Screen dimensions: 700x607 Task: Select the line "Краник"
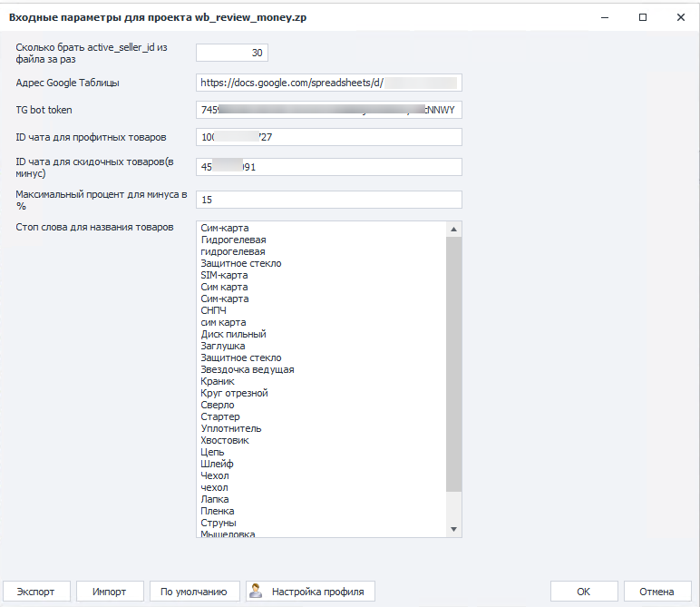coord(218,381)
